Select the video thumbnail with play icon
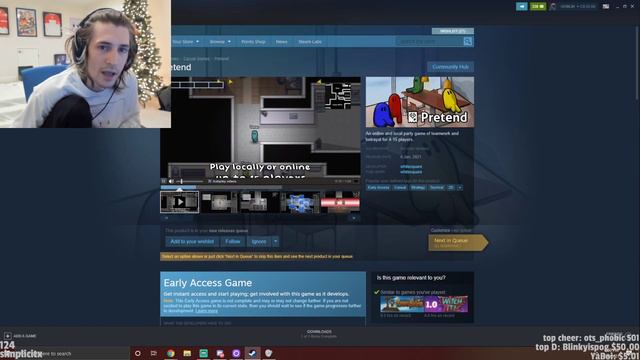 180,202
